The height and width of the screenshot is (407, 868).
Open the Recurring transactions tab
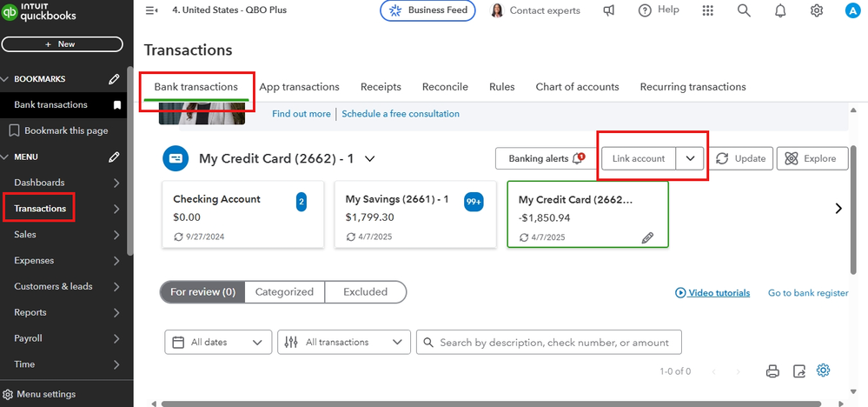pos(693,87)
